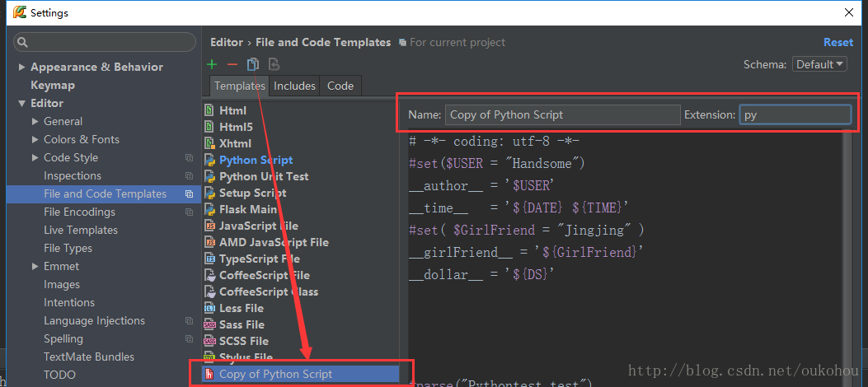The width and height of the screenshot is (868, 387).
Task: Click the Flask Main file icon
Action: click(x=210, y=209)
